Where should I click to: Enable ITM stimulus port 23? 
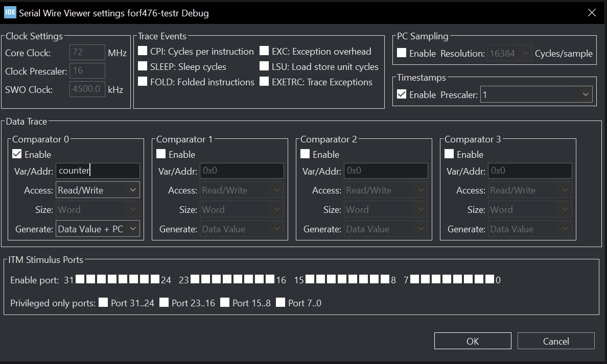[195, 279]
